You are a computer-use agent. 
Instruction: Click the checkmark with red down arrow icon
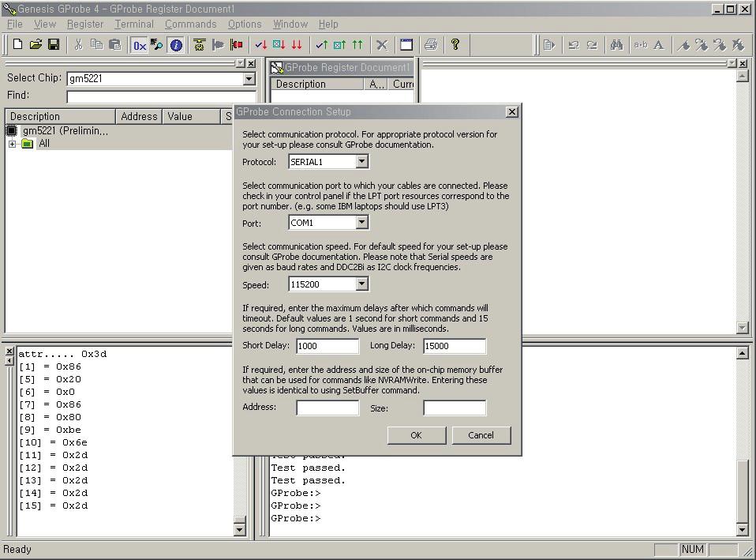coord(261,45)
